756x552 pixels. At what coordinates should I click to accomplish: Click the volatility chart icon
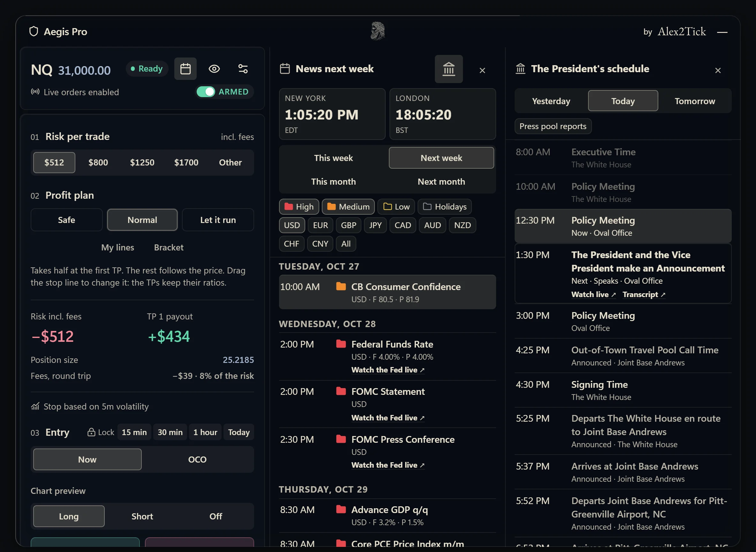[35, 406]
